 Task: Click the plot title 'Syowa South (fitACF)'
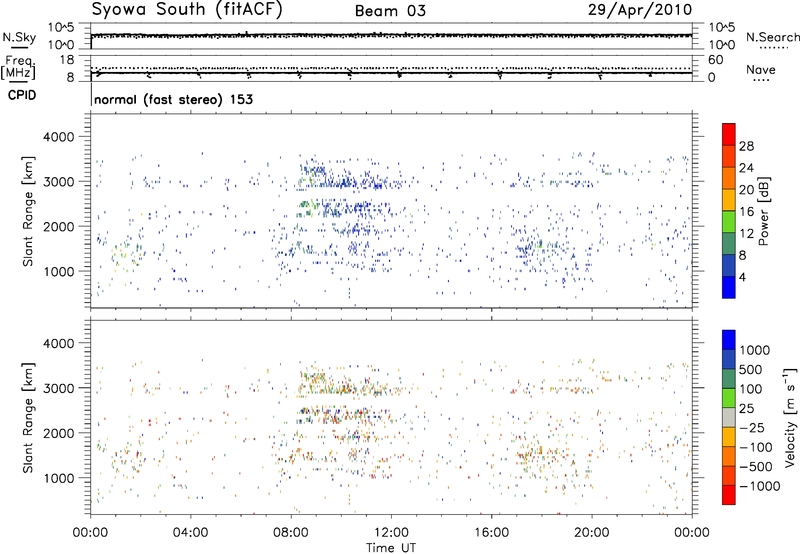187,10
